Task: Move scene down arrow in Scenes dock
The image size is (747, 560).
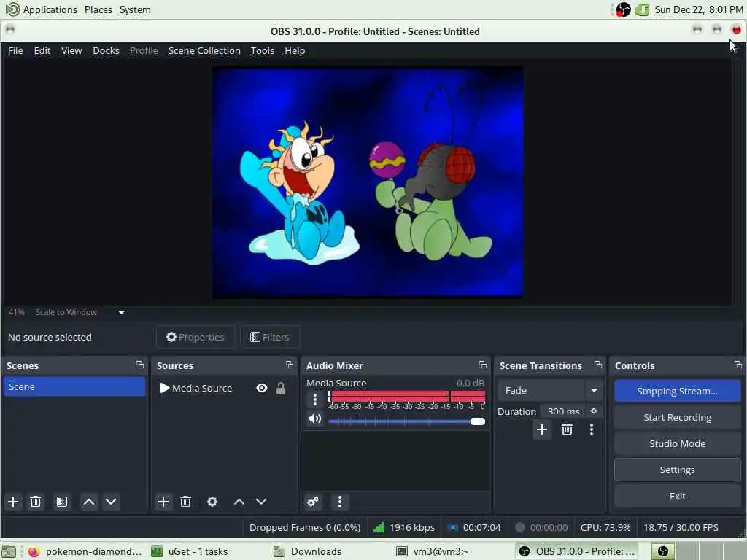Action: coord(111,502)
